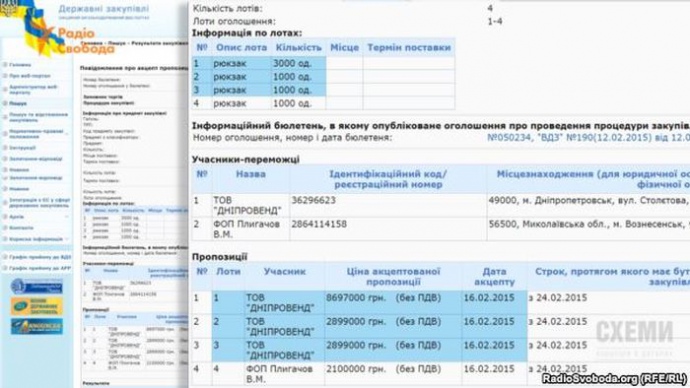Expand the Корисна інформація sidebar section

click(67, 239)
